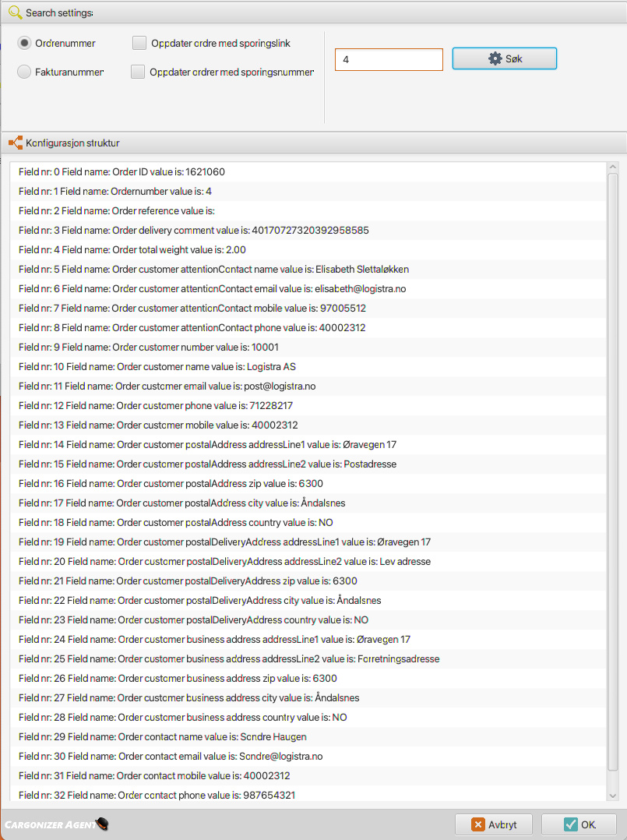Image resolution: width=627 pixels, height=840 pixels.
Task: Select row 'Field nr: 2' Order reference
Action: (x=308, y=211)
